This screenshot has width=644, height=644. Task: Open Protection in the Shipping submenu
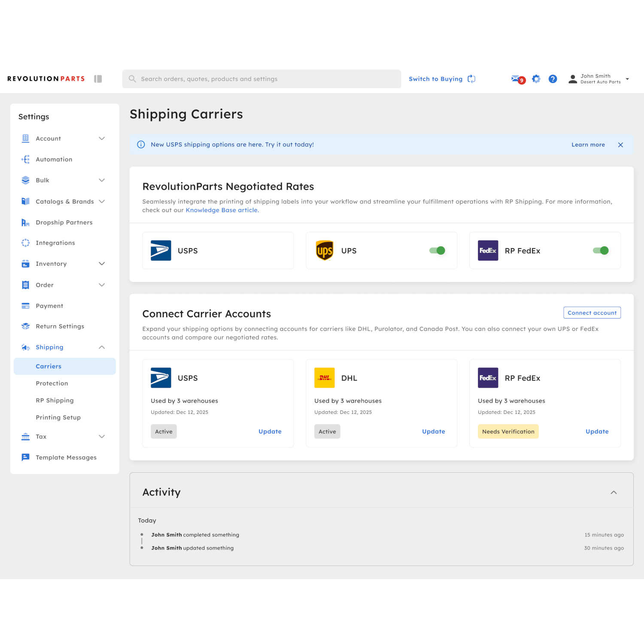pos(52,383)
